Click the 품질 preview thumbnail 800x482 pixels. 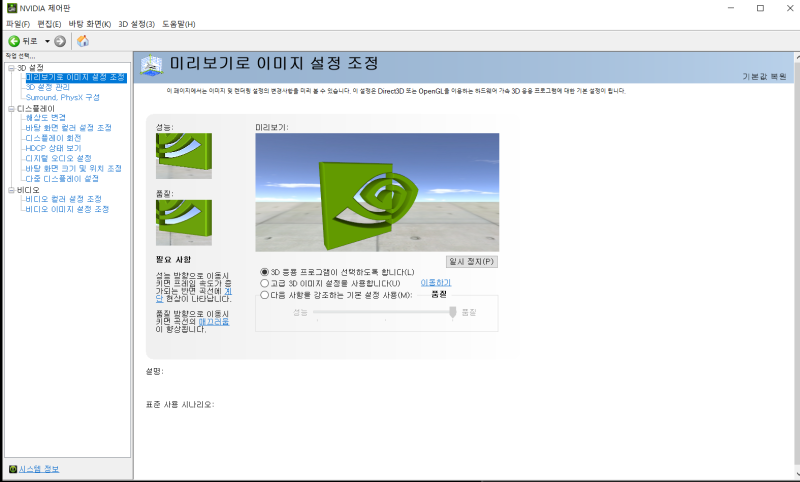(184, 223)
